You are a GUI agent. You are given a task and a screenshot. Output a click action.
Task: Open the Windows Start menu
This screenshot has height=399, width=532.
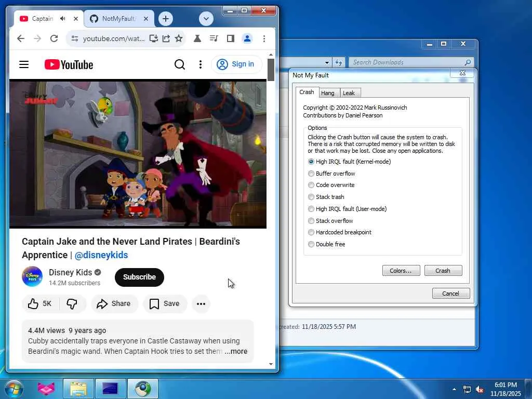coord(14,389)
